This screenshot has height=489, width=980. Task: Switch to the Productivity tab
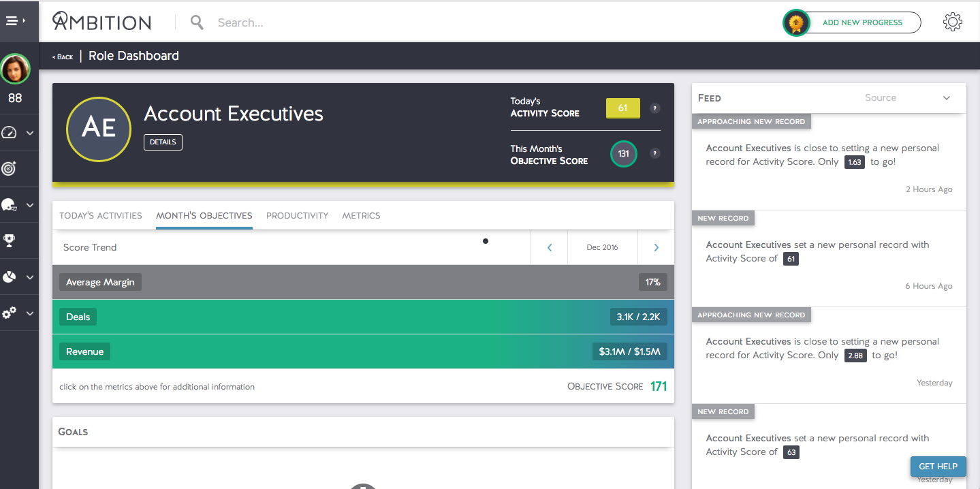click(297, 215)
